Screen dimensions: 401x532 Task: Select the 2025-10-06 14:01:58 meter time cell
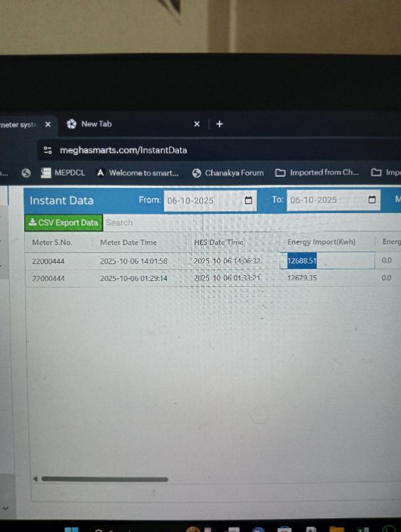point(134,261)
